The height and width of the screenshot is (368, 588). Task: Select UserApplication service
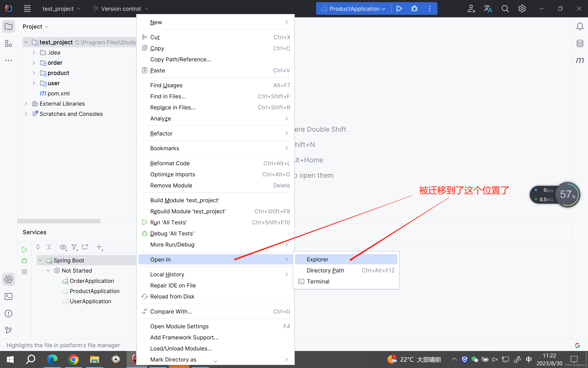click(x=87, y=301)
